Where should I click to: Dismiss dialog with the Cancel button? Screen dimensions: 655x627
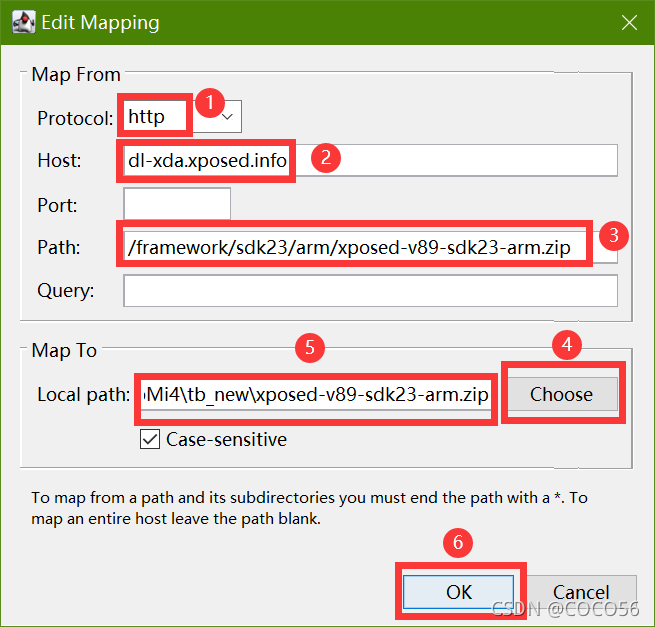tap(581, 591)
